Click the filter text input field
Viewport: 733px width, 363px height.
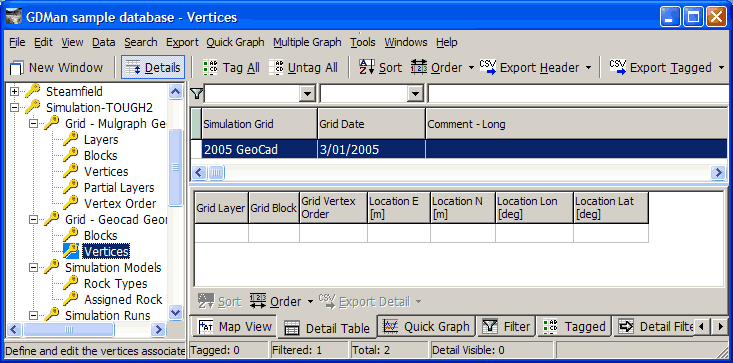tap(579, 94)
